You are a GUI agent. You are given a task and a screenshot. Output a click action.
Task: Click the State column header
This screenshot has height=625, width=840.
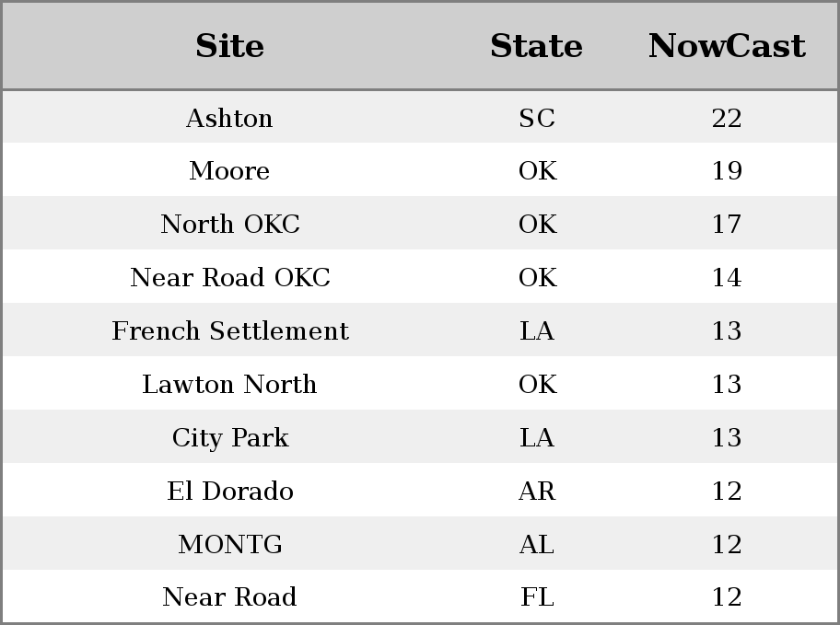pyautogui.click(x=537, y=46)
